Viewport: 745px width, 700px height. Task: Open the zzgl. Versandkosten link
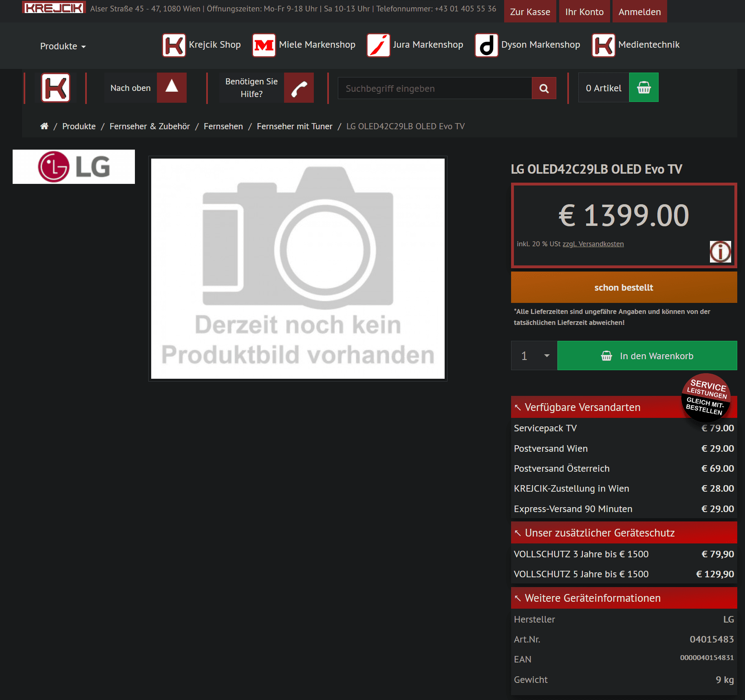593,244
